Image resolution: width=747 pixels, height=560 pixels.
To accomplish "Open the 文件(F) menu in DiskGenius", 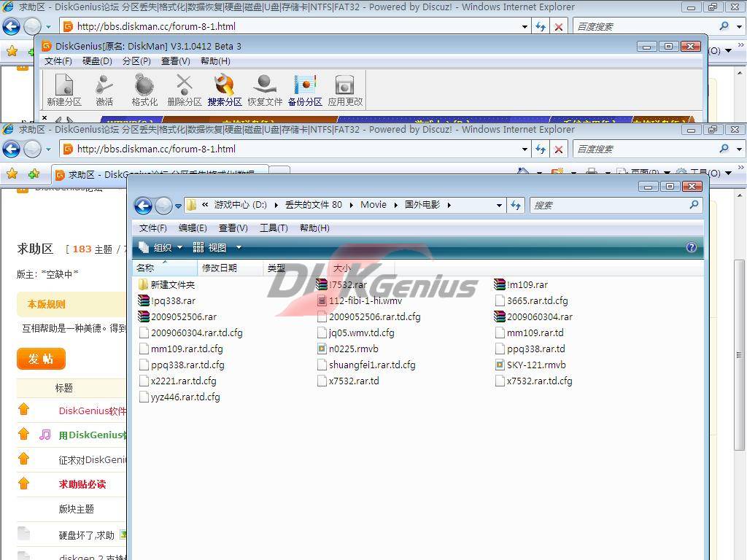I will [x=58, y=61].
